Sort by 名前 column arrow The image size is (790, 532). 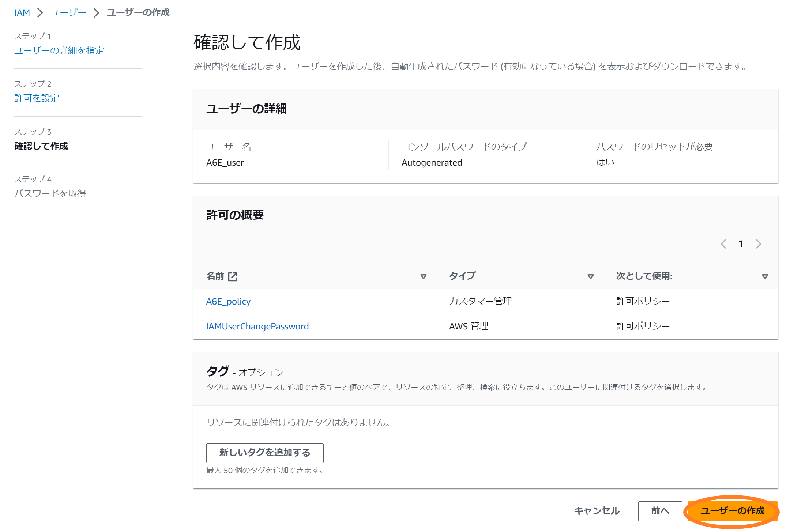coord(423,277)
